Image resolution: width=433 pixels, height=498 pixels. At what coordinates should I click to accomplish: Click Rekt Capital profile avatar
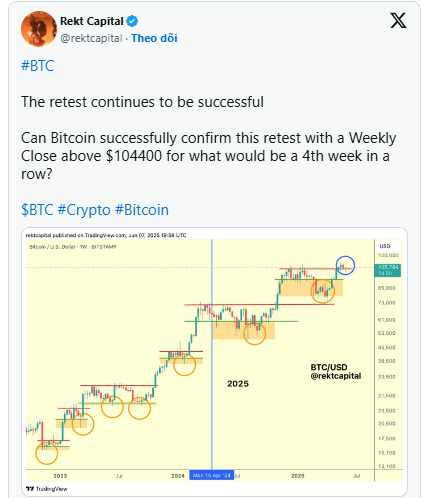[x=39, y=29]
